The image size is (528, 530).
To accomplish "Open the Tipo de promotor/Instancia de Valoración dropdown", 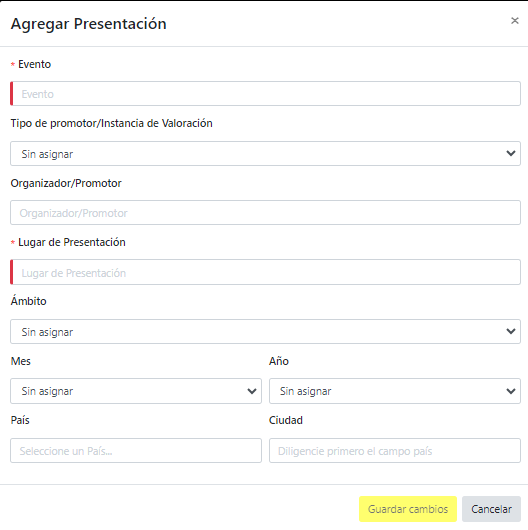I will pos(265,153).
